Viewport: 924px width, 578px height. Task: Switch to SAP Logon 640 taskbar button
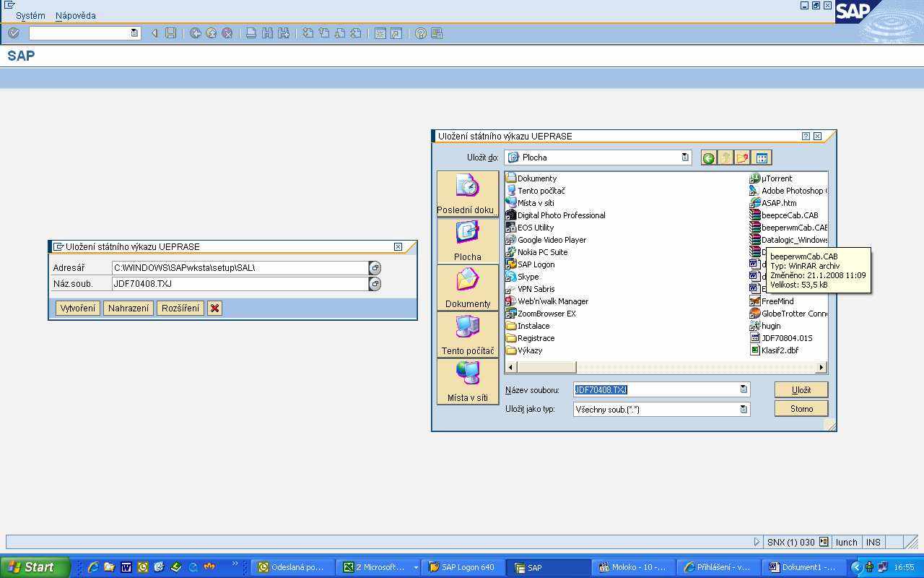462,567
